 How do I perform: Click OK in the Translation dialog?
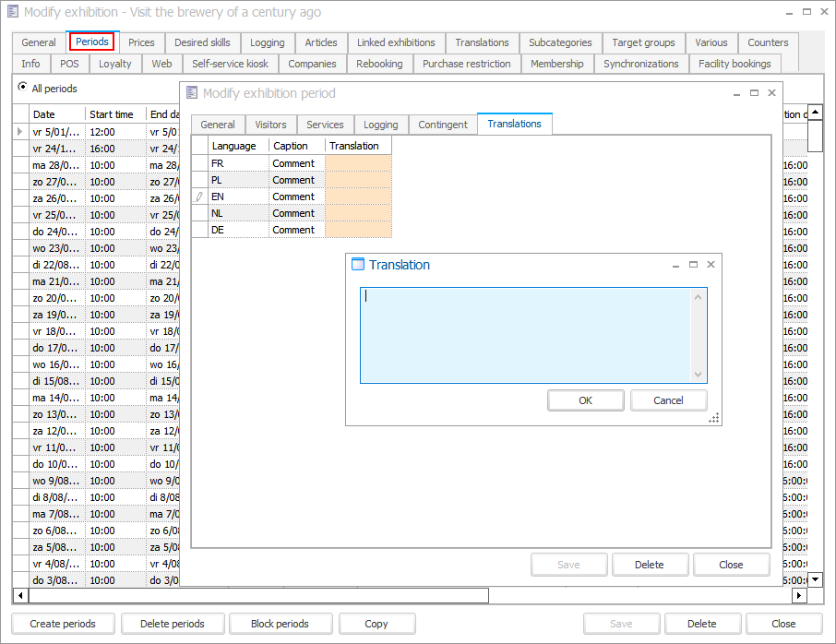click(x=585, y=400)
